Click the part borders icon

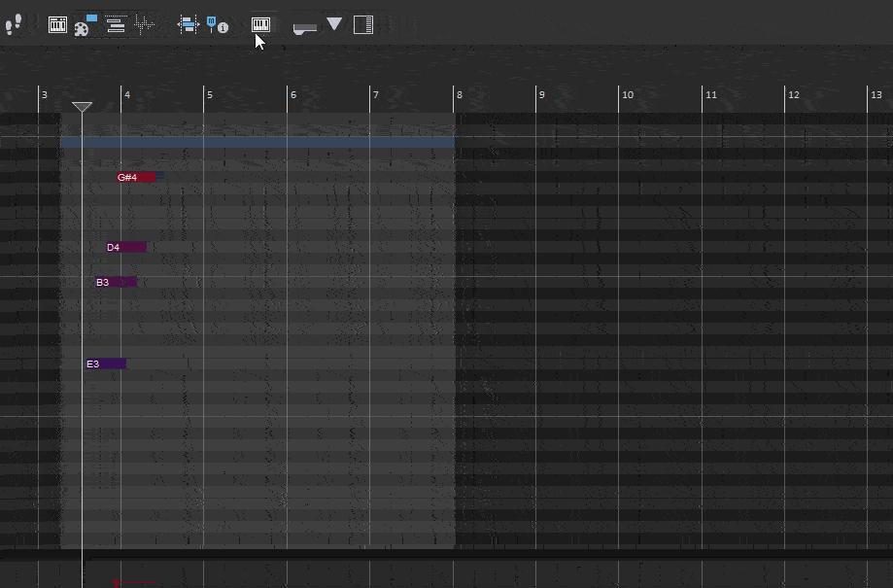[188, 24]
